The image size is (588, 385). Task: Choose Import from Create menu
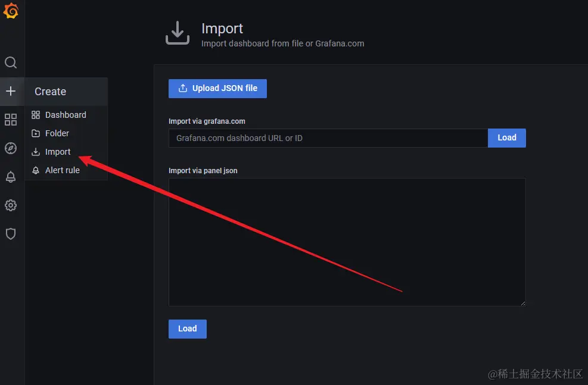[x=66, y=152]
